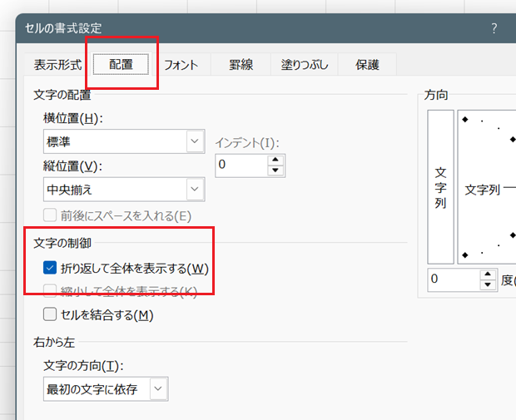Select the 配置 tab
Image resolution: width=516 pixels, height=420 pixels.
pos(121,65)
